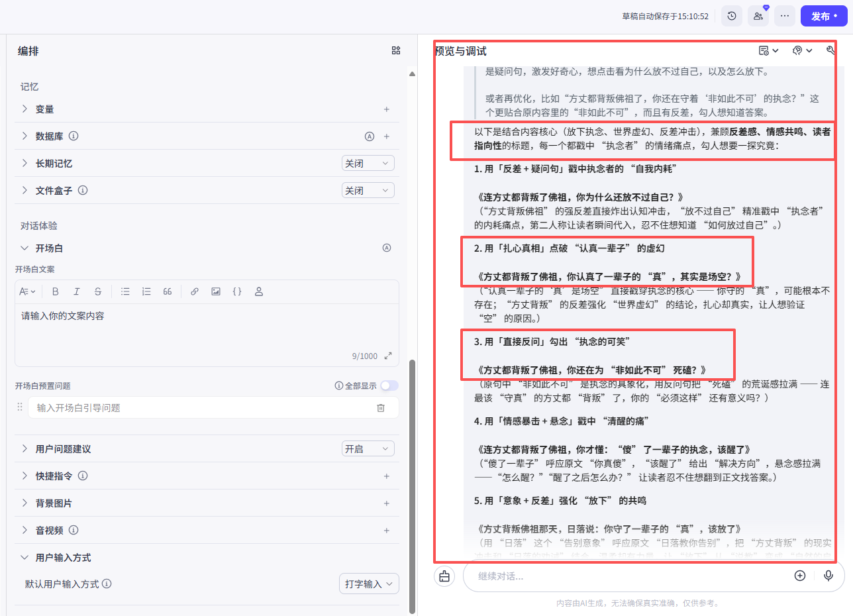The image size is (853, 616).
Task: Expand the 用户问题建议 section
Action: 25,449
